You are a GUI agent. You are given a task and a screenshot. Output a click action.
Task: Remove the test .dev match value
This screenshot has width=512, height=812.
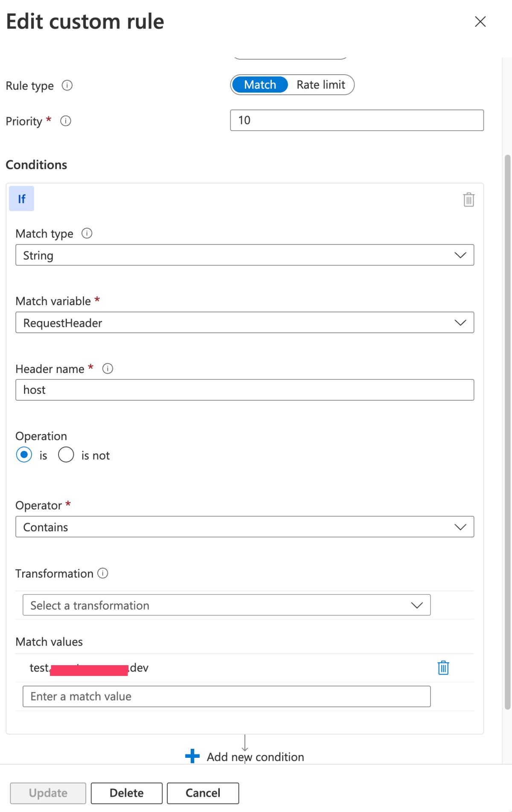(x=443, y=668)
